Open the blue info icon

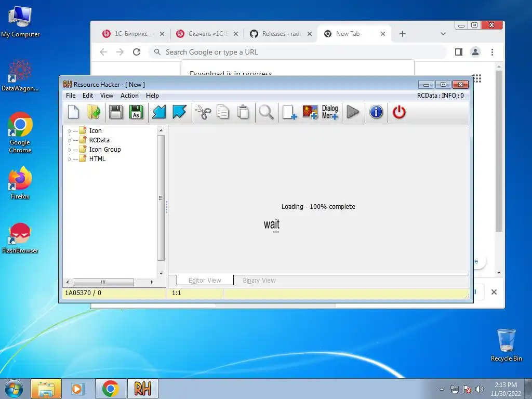click(376, 112)
